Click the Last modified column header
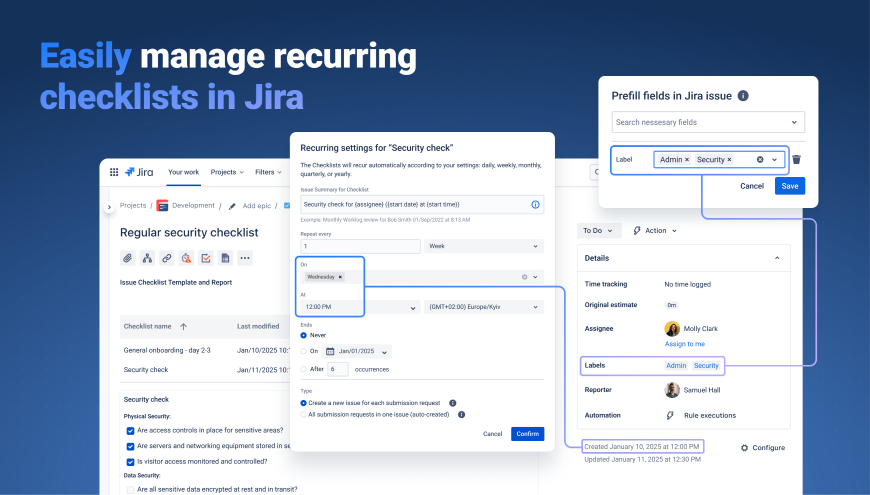Screen dimensions: 870x495 coord(258,326)
